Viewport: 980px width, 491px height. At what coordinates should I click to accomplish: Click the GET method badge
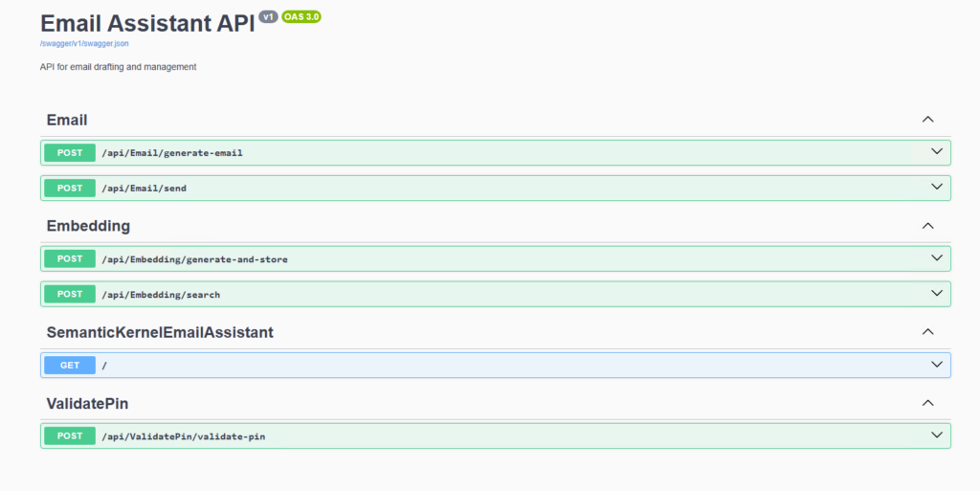(70, 365)
